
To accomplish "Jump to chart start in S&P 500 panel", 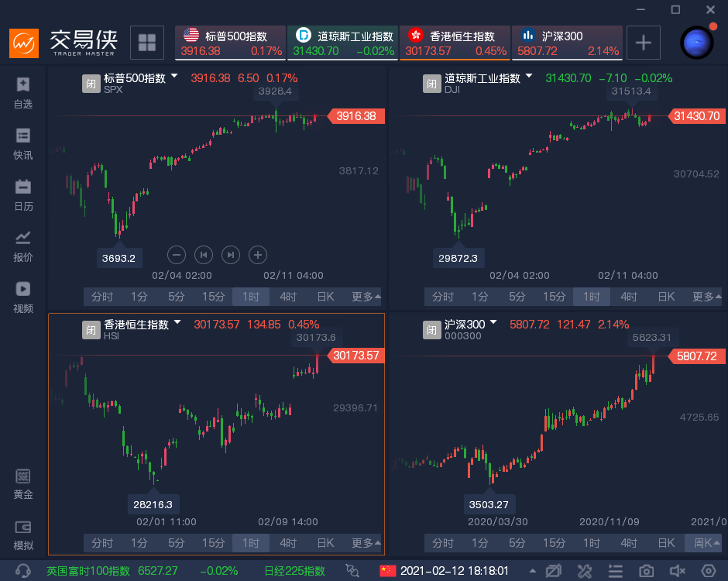I will [x=204, y=255].
